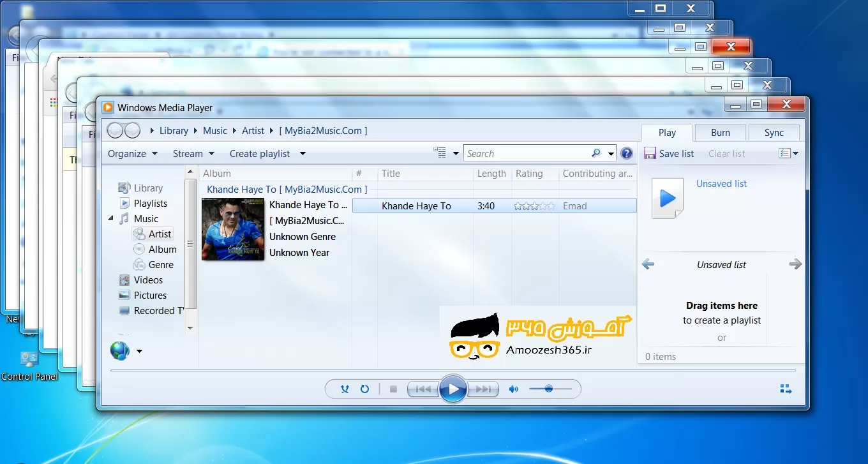
Task: Switch to Now Playing view icon
Action: click(786, 389)
